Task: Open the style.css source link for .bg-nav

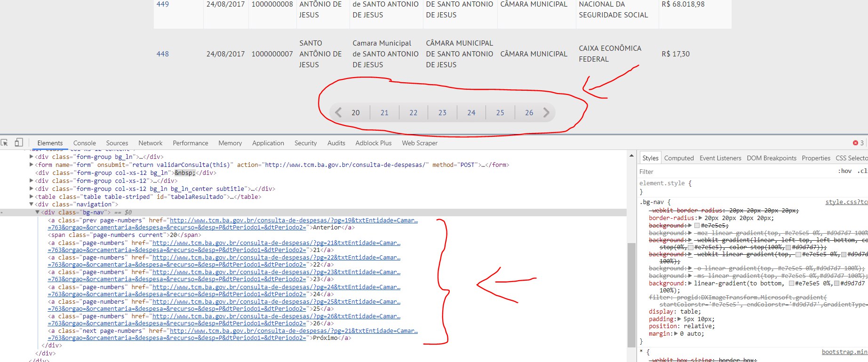Action: coord(846,202)
